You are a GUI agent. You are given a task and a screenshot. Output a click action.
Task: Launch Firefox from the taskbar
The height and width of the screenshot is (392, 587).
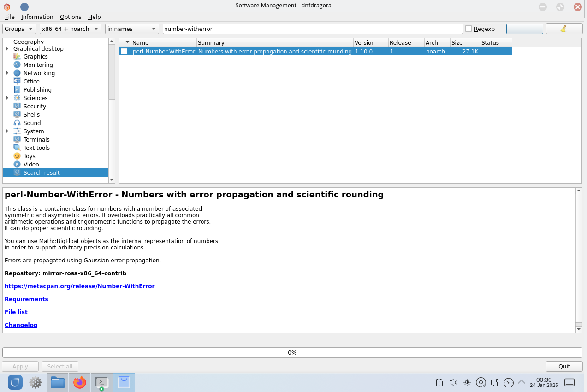pyautogui.click(x=80, y=382)
